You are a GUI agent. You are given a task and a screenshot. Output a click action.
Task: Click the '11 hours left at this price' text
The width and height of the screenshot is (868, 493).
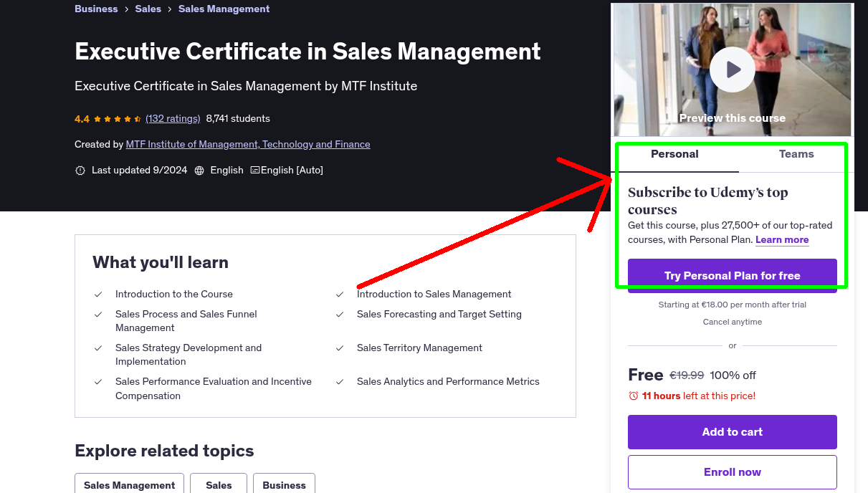tap(699, 396)
